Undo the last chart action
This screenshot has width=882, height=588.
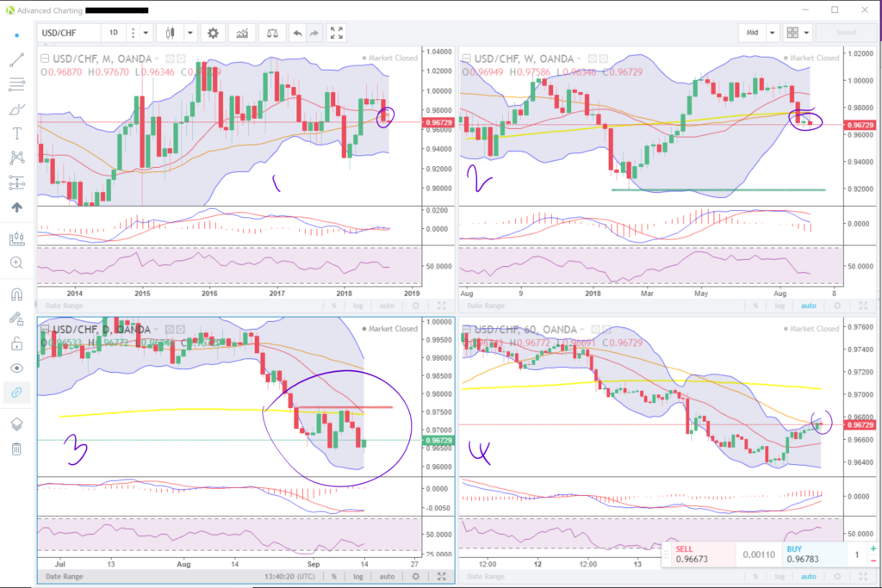297,33
